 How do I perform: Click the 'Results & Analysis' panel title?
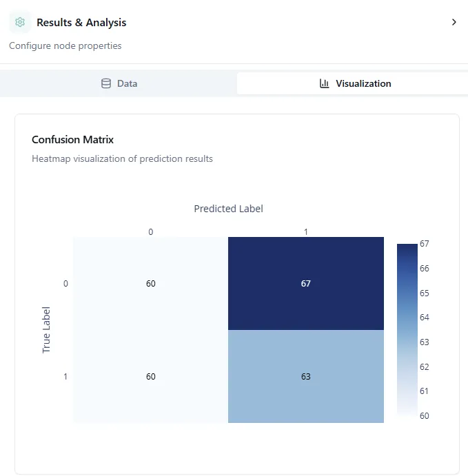81,23
